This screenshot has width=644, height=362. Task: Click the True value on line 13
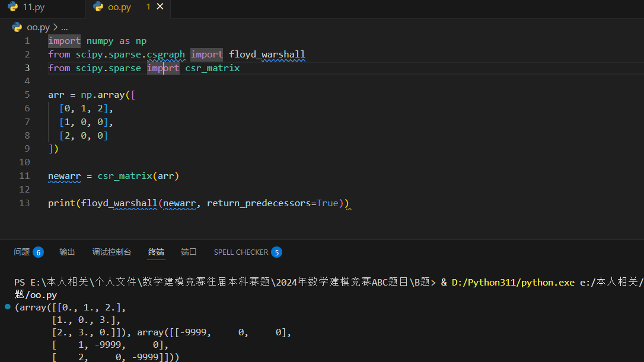pyautogui.click(x=327, y=203)
